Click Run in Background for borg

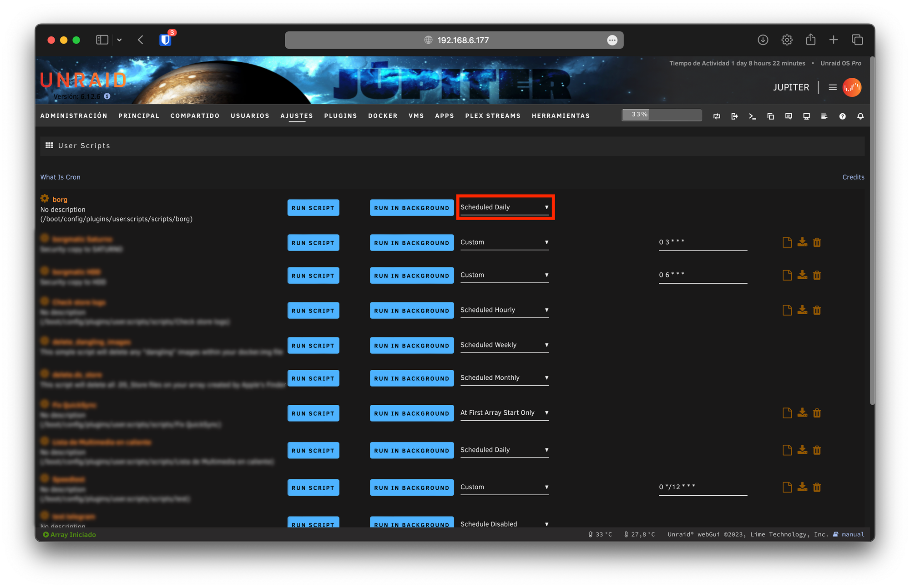point(411,208)
